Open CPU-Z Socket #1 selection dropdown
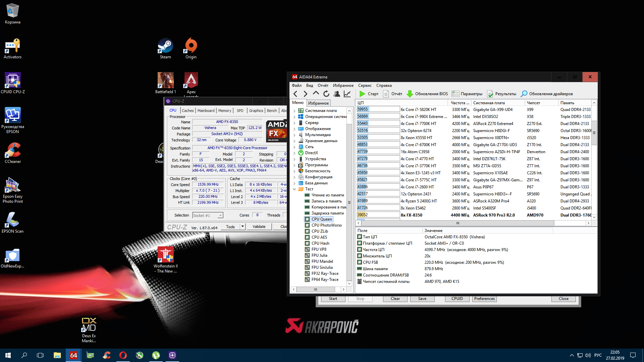 pyautogui.click(x=220, y=216)
